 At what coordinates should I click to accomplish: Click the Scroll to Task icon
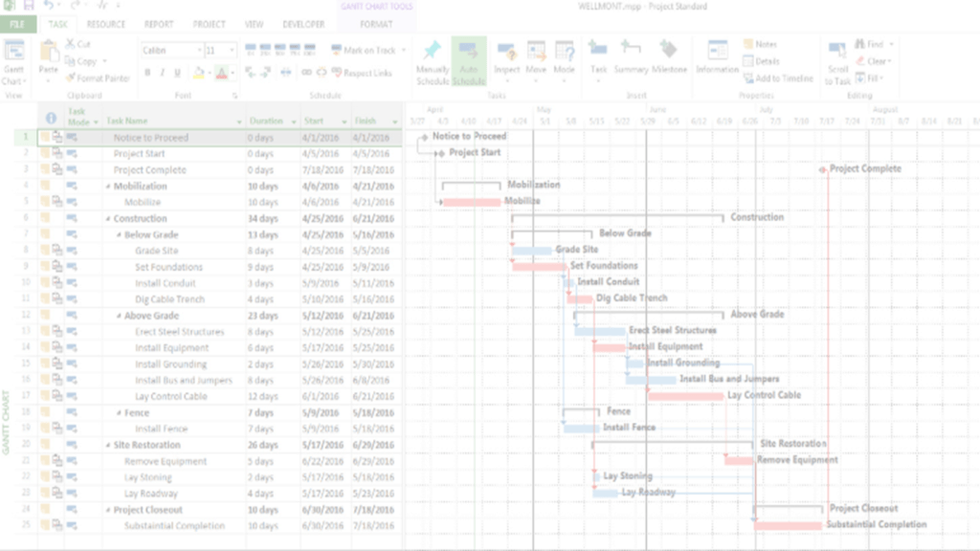(x=837, y=52)
